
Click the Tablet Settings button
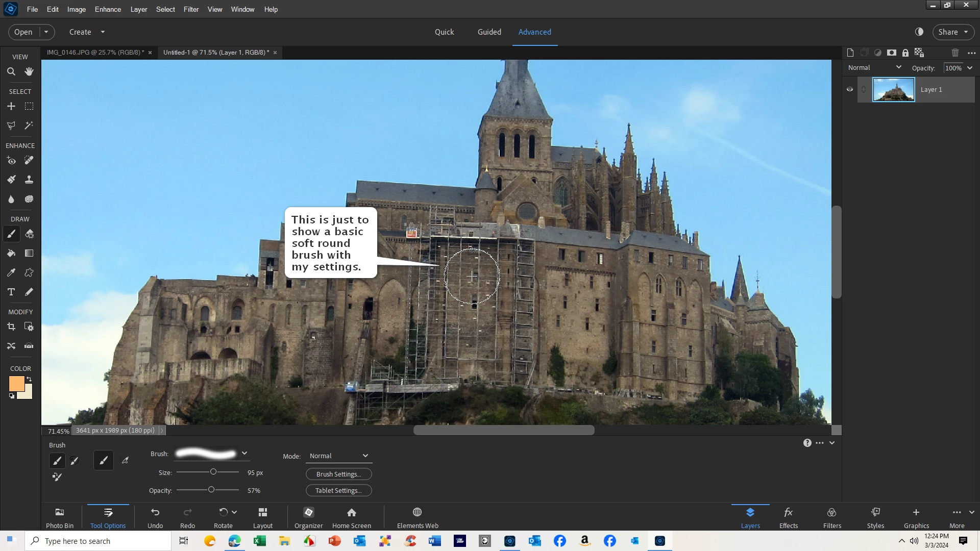pyautogui.click(x=338, y=490)
